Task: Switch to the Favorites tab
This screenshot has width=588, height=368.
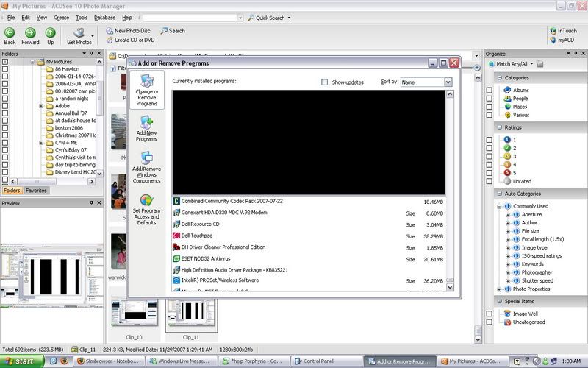Action: 36,191
